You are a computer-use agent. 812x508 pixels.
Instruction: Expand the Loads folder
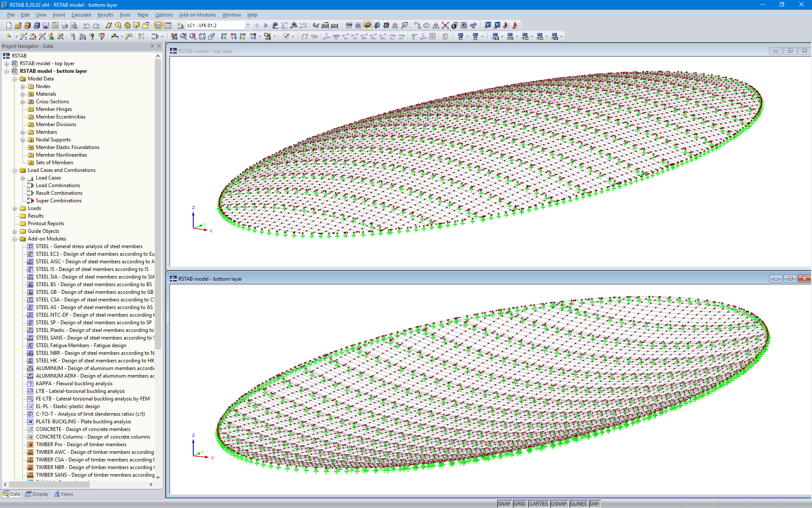click(x=15, y=208)
